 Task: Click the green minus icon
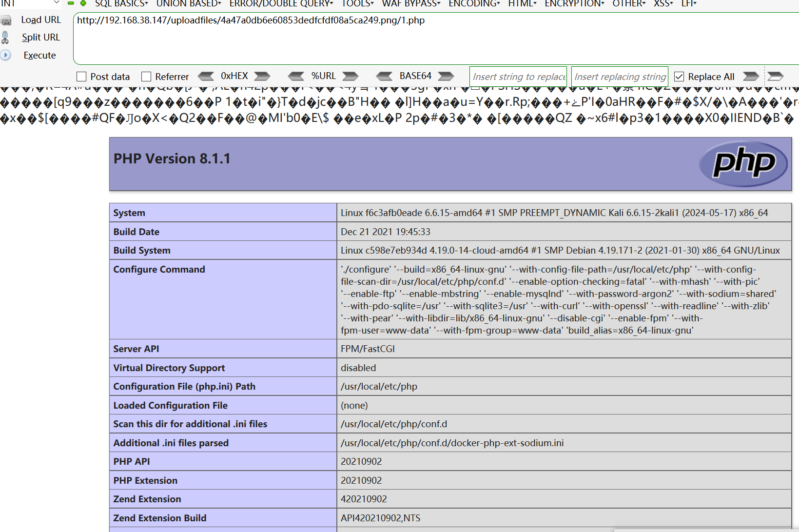[71, 3]
